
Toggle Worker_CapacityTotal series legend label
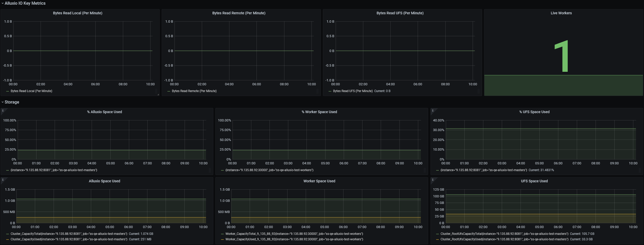[x=294, y=234]
